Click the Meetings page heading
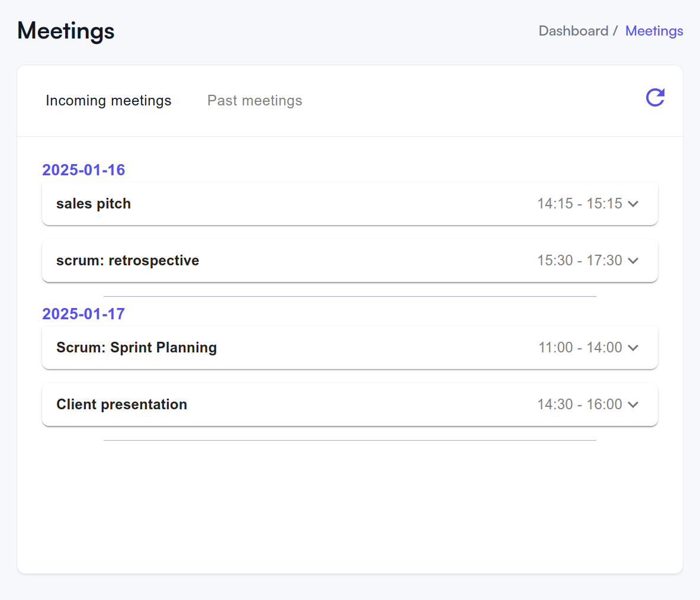The image size is (700, 600). tap(66, 31)
